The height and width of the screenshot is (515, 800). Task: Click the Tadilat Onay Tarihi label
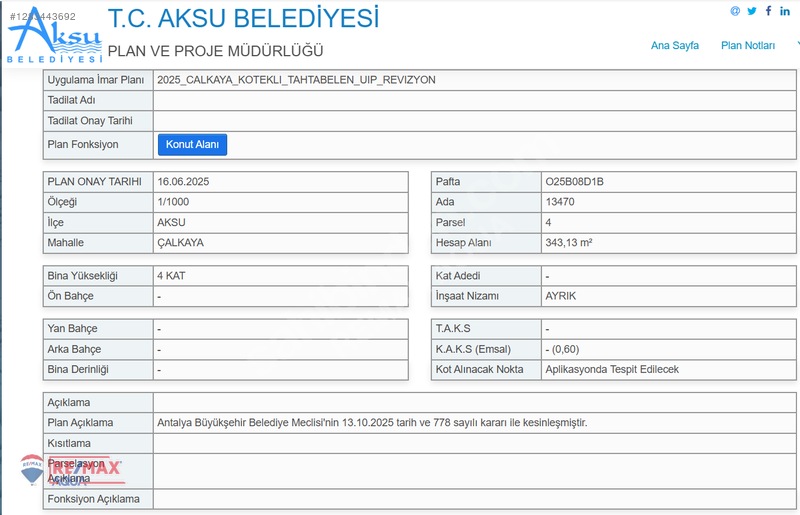click(90, 121)
